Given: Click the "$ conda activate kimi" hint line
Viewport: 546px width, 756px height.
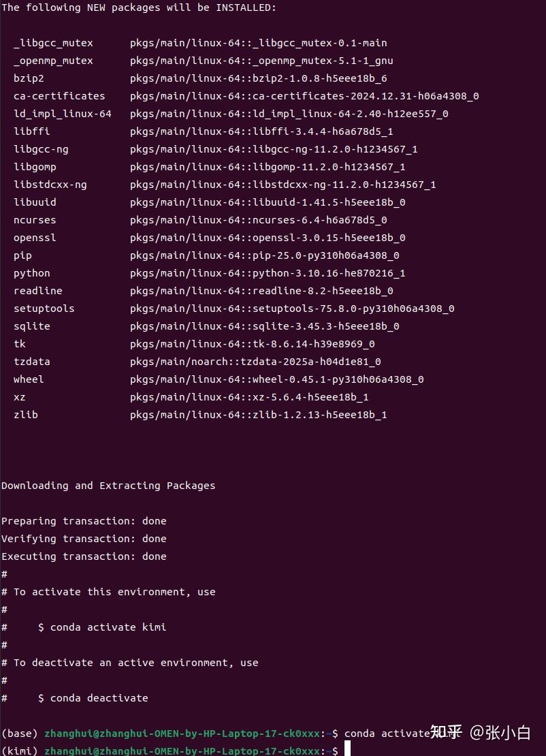Looking at the screenshot, I should (x=102, y=627).
